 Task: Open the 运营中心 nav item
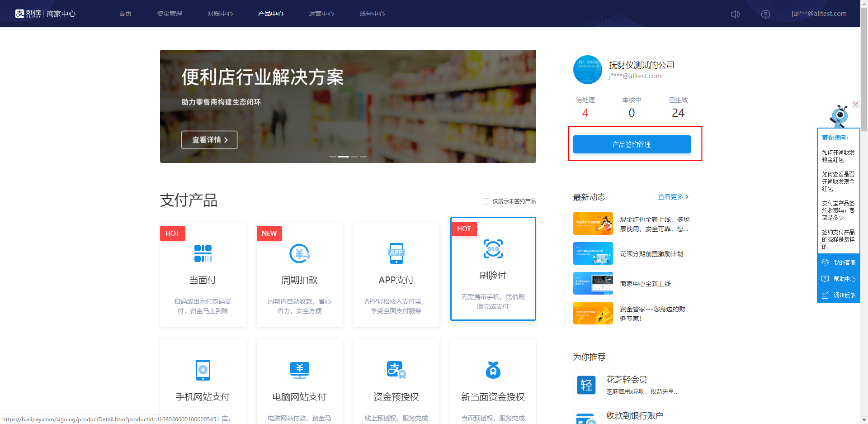[321, 14]
